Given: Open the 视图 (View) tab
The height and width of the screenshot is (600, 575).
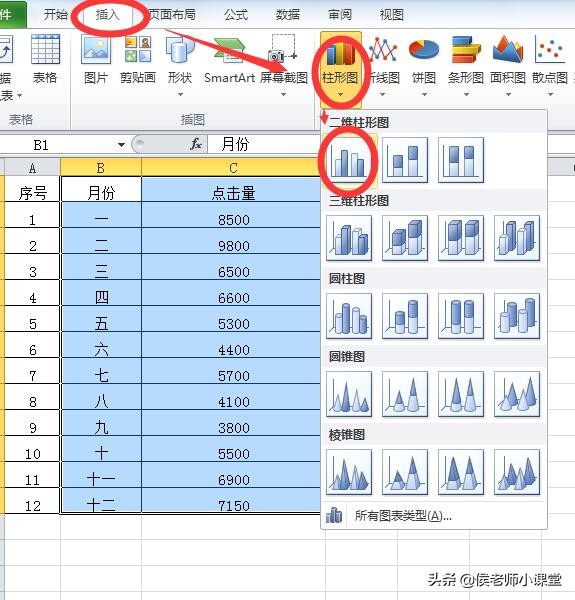Looking at the screenshot, I should [x=391, y=15].
